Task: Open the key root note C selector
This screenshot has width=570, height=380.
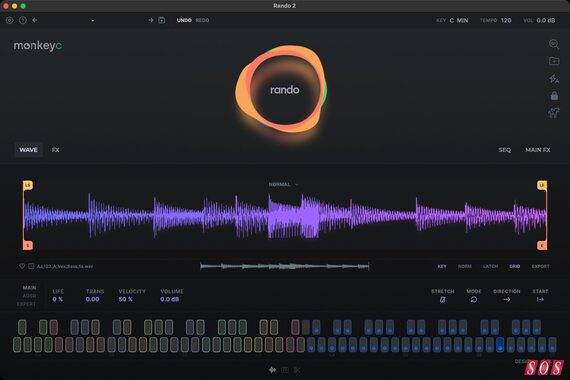Action: (x=451, y=20)
